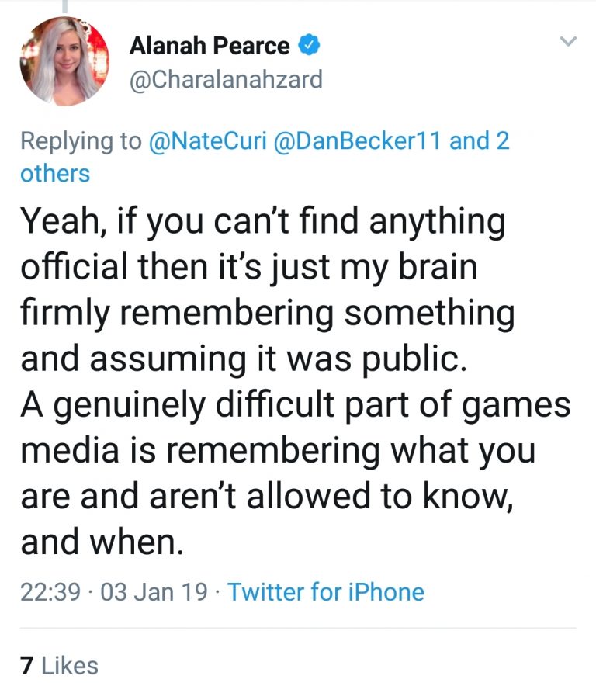Click the display name Alanah Pearce
Screen dimensions: 596x700
coord(209,47)
